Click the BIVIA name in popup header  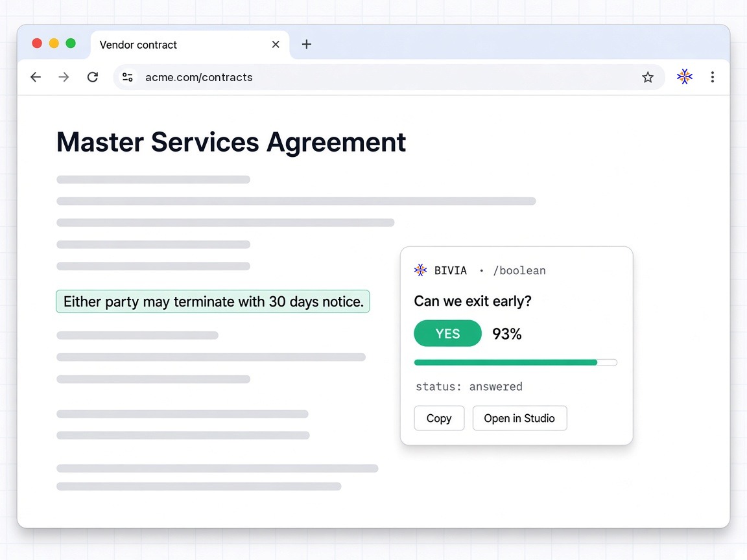point(450,270)
